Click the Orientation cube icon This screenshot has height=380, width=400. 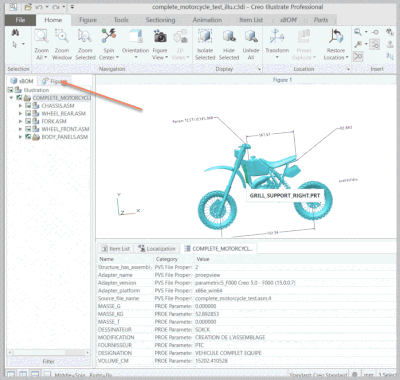(x=136, y=36)
